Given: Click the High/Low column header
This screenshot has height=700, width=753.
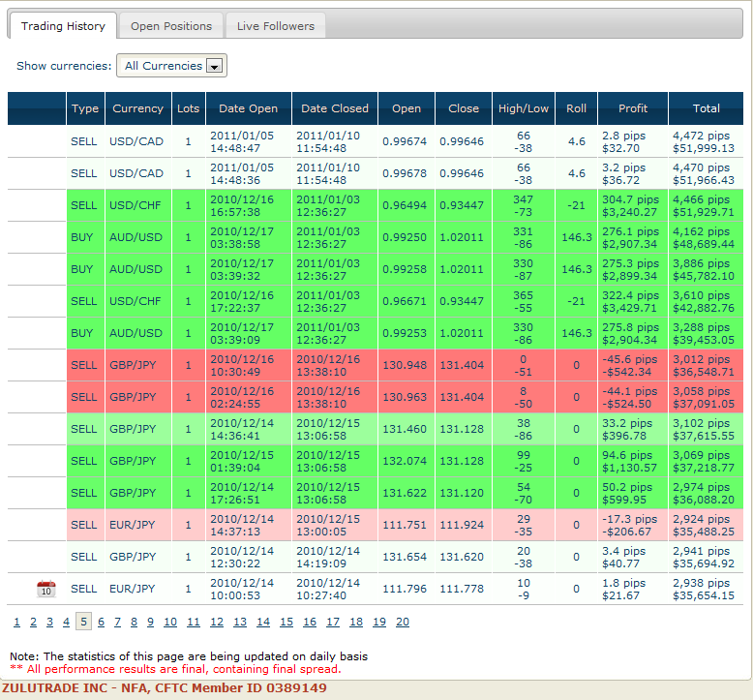Looking at the screenshot, I should 524,108.
